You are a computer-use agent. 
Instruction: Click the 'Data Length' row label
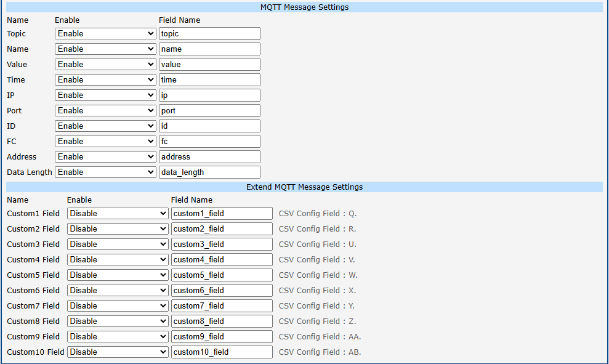tap(30, 172)
